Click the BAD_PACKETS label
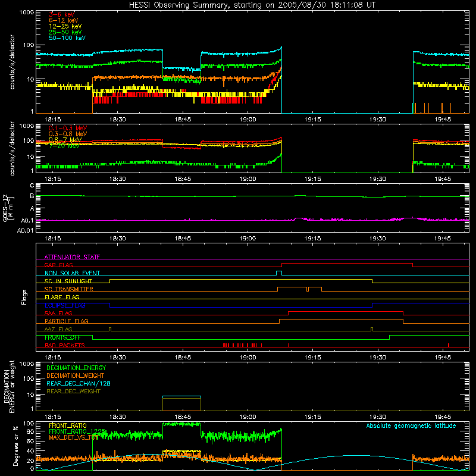 [65, 345]
